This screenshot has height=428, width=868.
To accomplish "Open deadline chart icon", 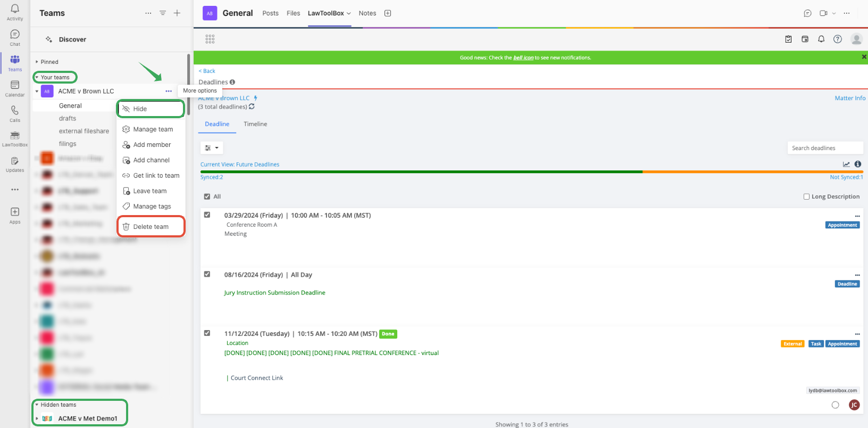I will [846, 164].
